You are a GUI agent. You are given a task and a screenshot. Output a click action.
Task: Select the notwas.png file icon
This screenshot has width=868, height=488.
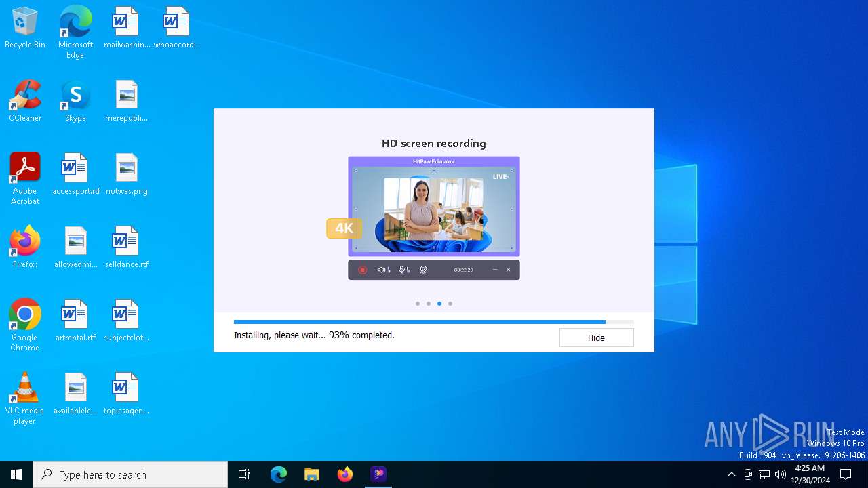[126, 174]
